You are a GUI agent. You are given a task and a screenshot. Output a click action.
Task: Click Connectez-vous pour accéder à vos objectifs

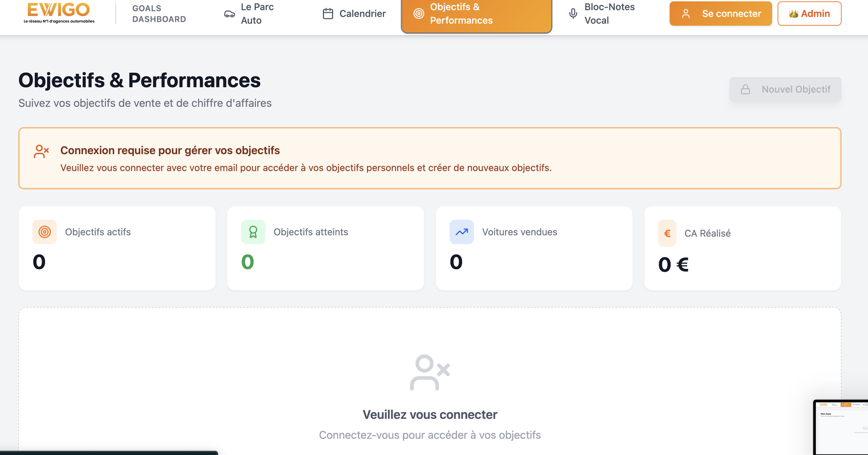(430, 435)
